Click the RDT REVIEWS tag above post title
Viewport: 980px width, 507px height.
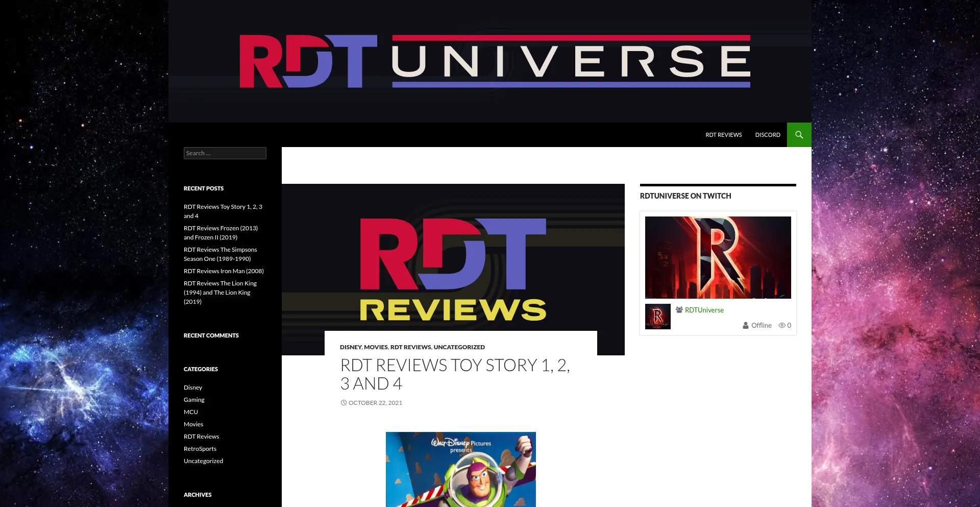tap(410, 347)
